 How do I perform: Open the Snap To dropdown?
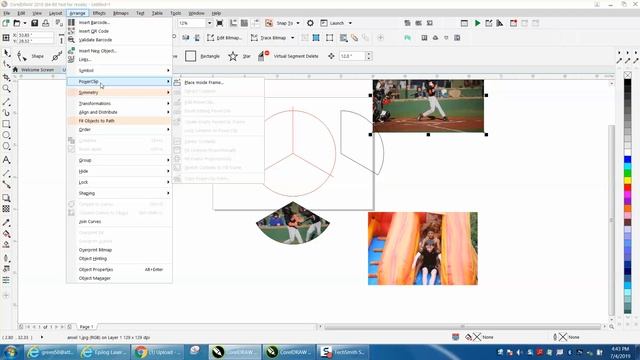click(298, 23)
